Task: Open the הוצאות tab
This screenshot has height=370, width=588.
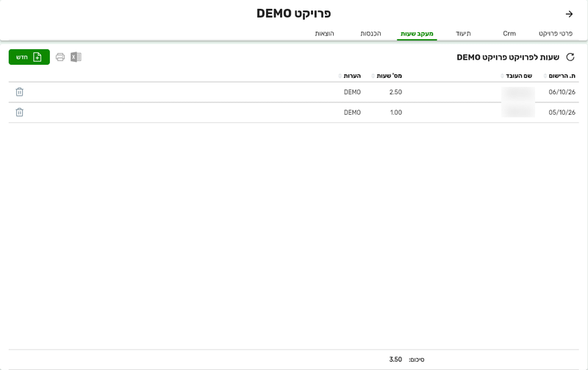Action: [x=324, y=33]
